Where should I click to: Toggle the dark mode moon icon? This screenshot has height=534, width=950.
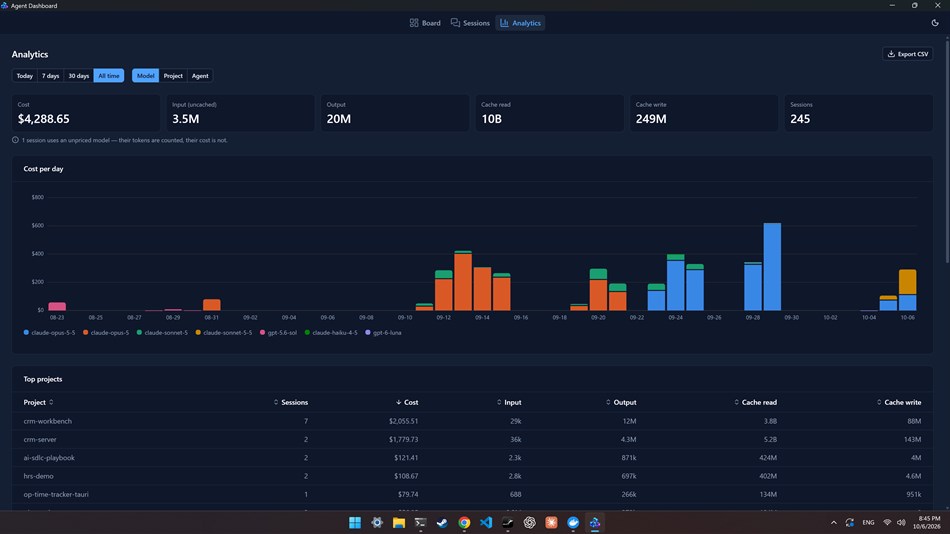935,23
